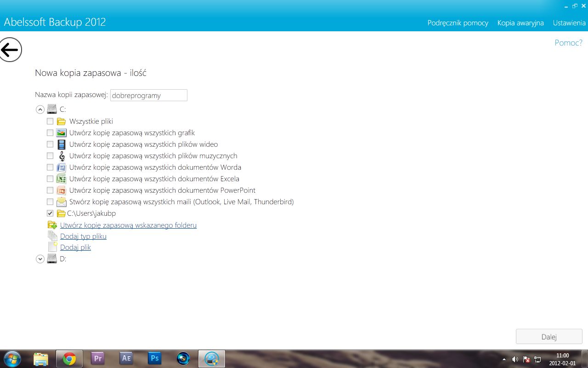Image resolution: width=588 pixels, height=368 pixels.
Task: Launch Adobe Premiere Pro from taskbar
Action: click(x=98, y=358)
